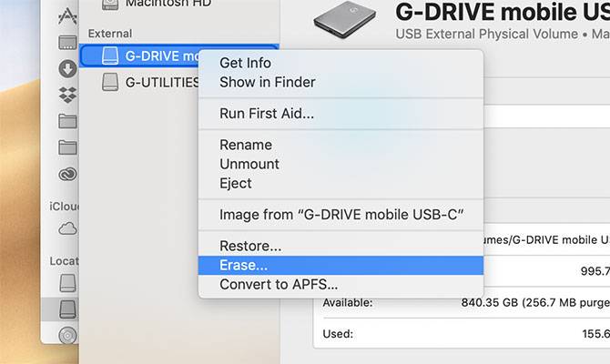This screenshot has width=610, height=364.
Task: Select Convert to APFS... option
Action: click(x=279, y=284)
